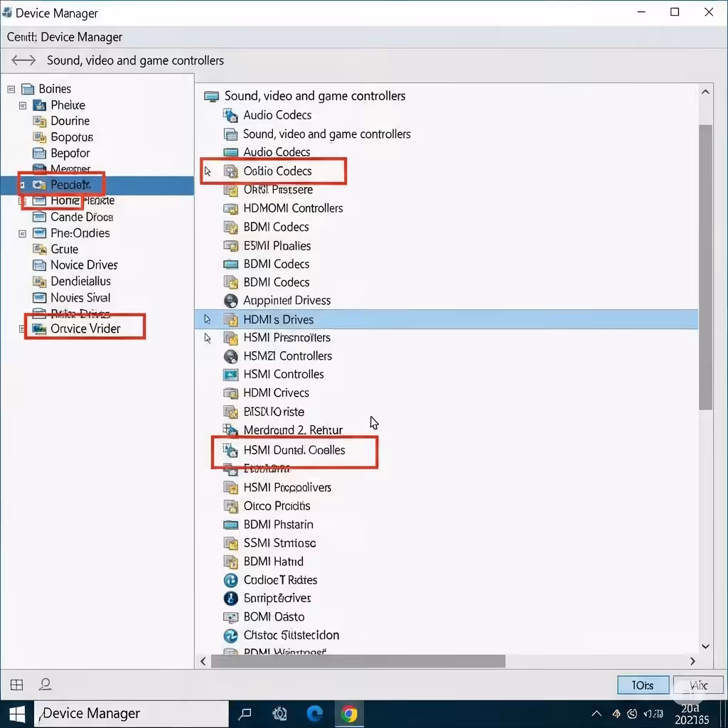Click the scroll down arrow

coord(705,646)
